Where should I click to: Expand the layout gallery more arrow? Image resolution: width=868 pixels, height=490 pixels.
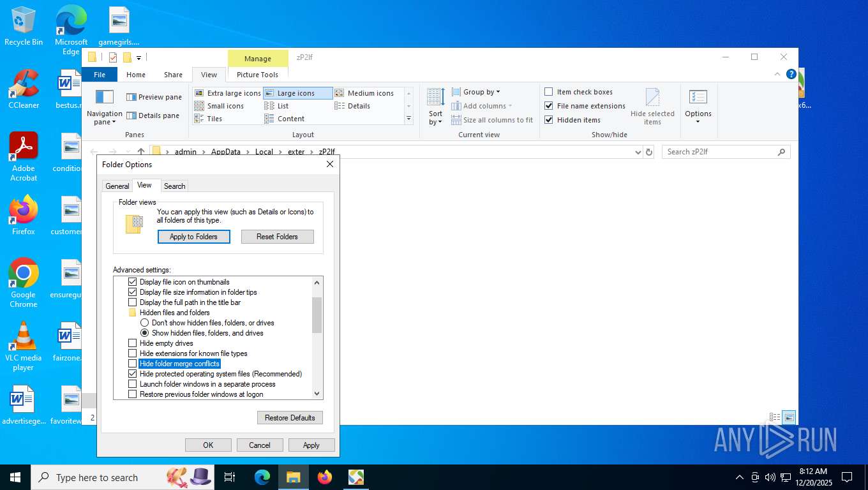coord(408,119)
